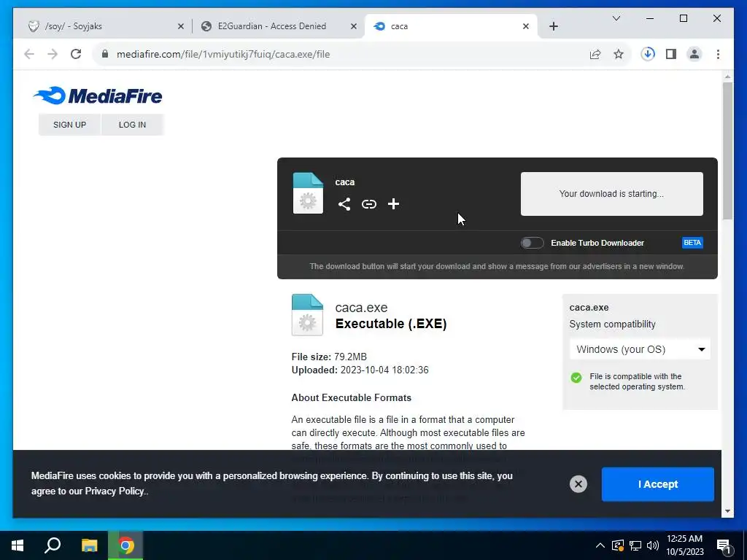The image size is (747, 560).
Task: Open notification center icon
Action: pyautogui.click(x=724, y=546)
